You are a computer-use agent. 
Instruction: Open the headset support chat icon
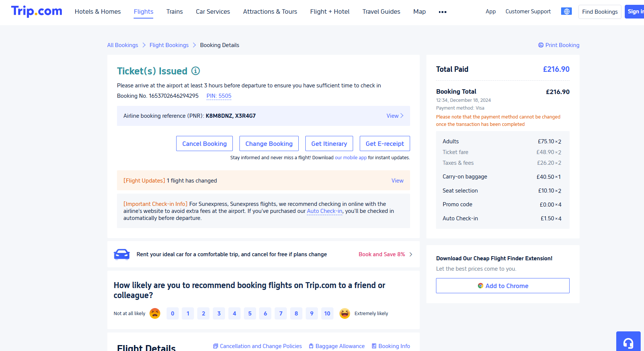coord(628,342)
